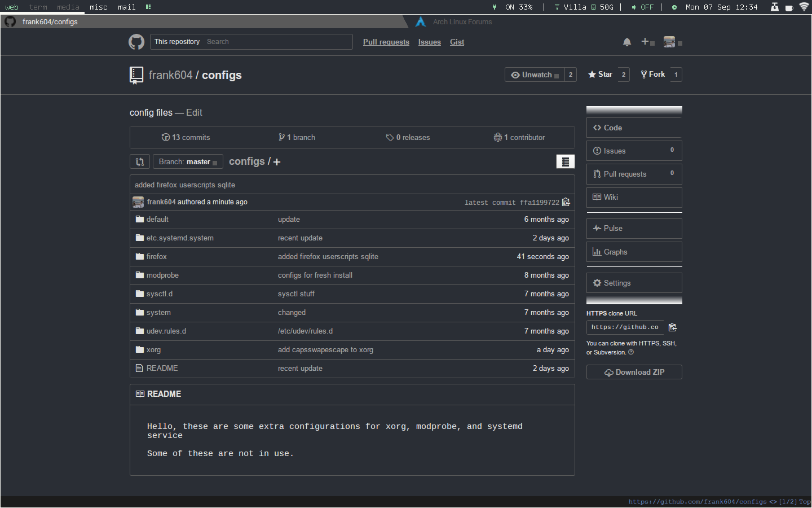This screenshot has width=812, height=508.
Task: Switch to the term workspace
Action: [38, 7]
